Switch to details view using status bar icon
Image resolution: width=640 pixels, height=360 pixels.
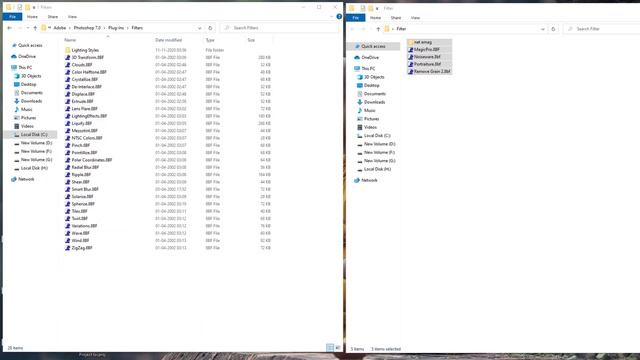[330, 347]
